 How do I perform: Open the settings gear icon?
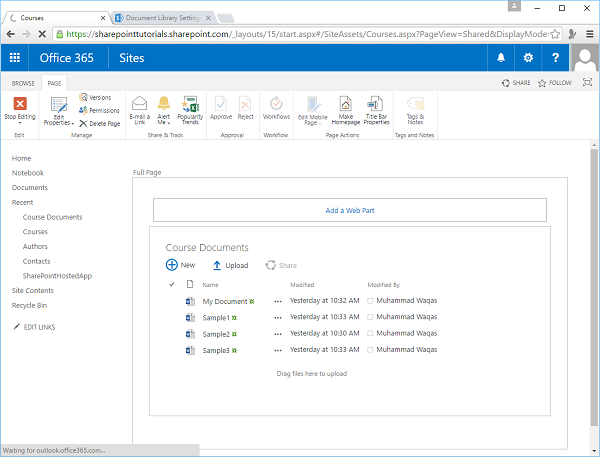coord(528,58)
